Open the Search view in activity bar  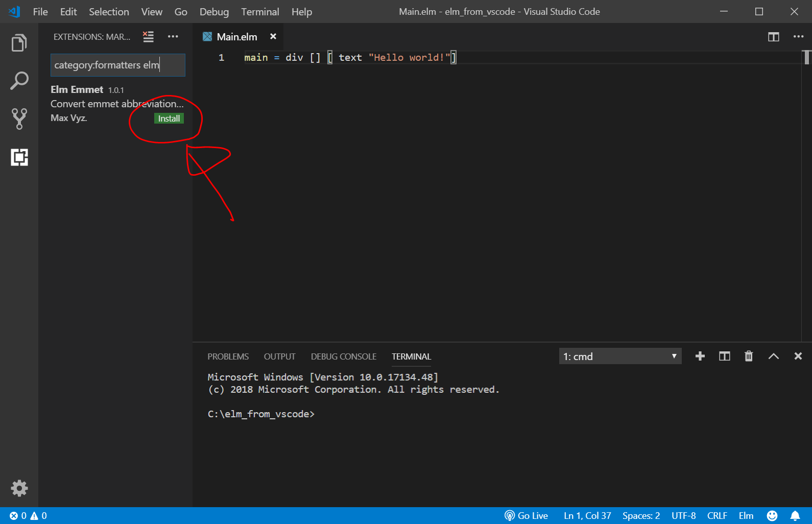point(19,81)
